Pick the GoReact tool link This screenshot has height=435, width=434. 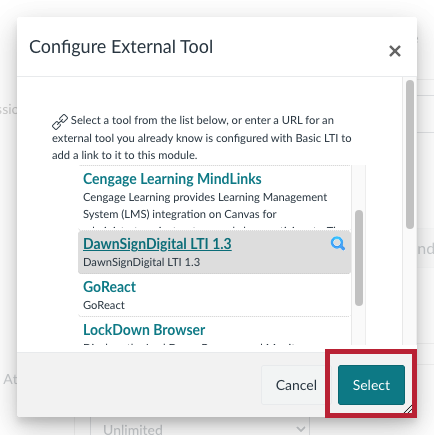[x=109, y=287]
